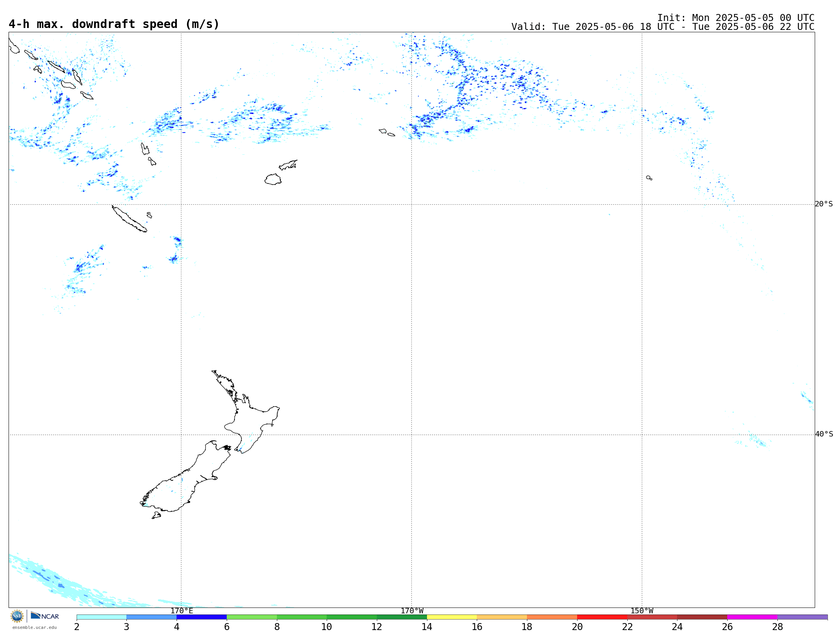
Task: Select the light orange 16–18 m/s swatch
Action: 502,617
